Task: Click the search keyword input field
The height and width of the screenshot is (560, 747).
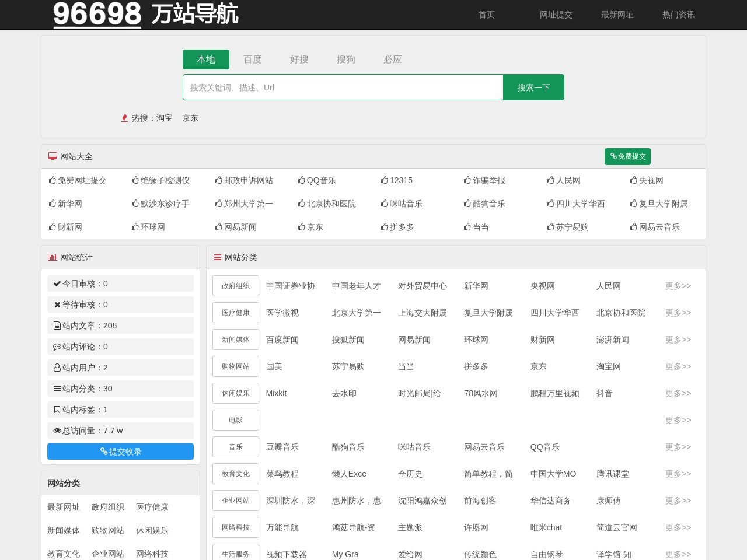Action: 343,87
